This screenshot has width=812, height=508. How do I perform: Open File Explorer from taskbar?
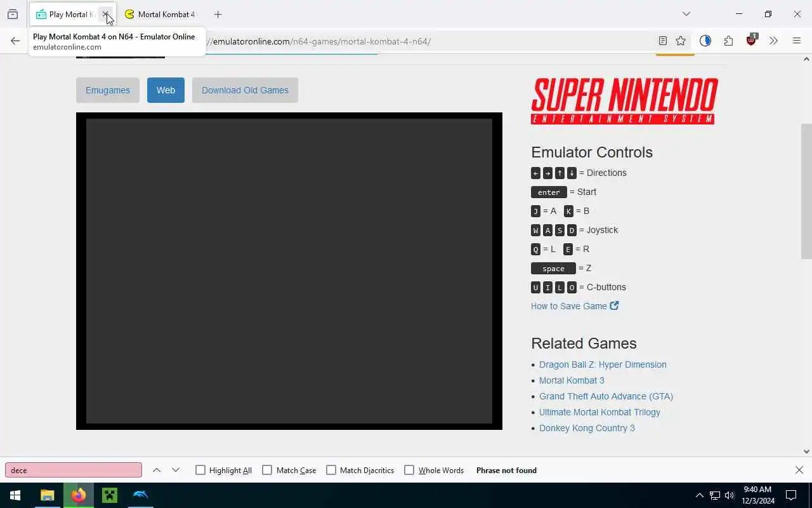pos(48,495)
